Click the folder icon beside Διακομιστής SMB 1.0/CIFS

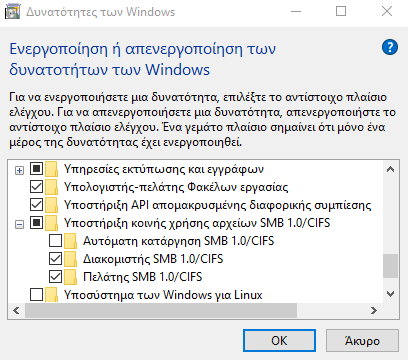(71, 259)
